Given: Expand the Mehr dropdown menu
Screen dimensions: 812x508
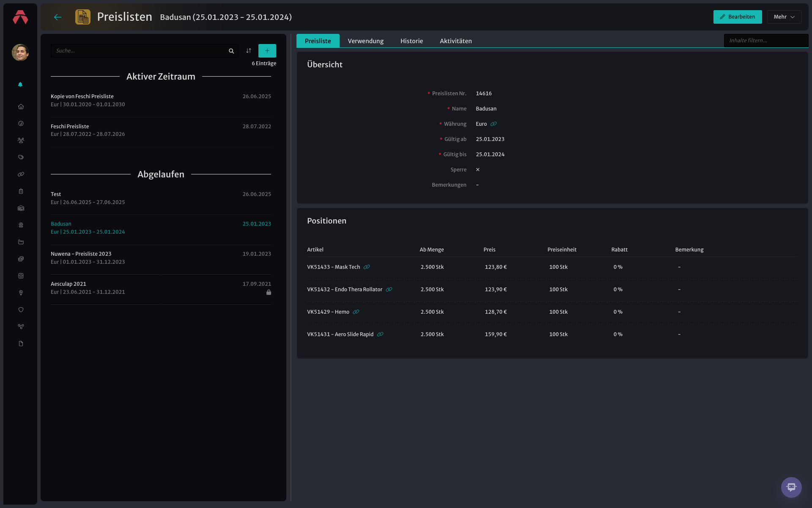Looking at the screenshot, I should click(x=784, y=17).
